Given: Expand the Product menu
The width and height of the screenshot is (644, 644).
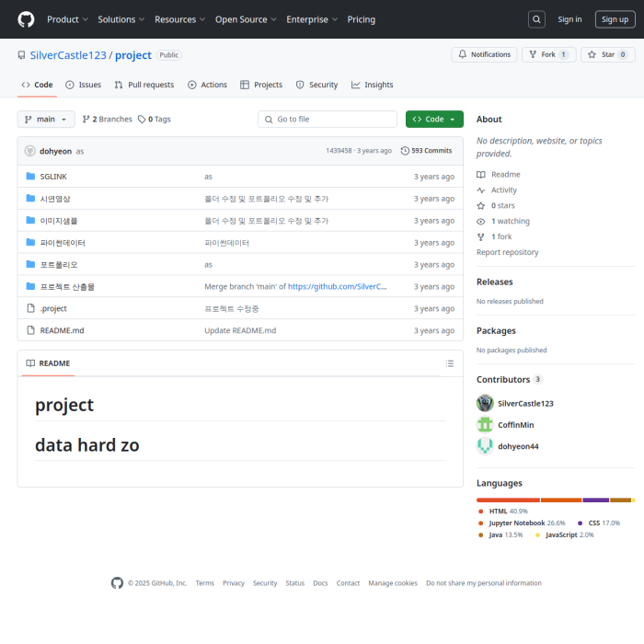Looking at the screenshot, I should (67, 19).
